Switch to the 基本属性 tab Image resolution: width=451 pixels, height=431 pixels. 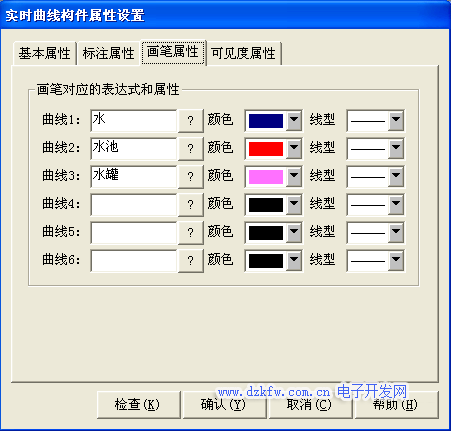click(45, 53)
